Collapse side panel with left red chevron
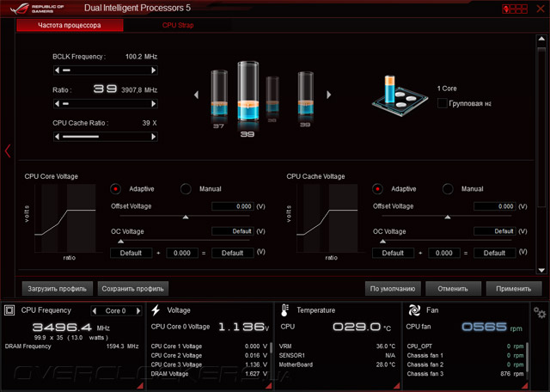 point(8,151)
